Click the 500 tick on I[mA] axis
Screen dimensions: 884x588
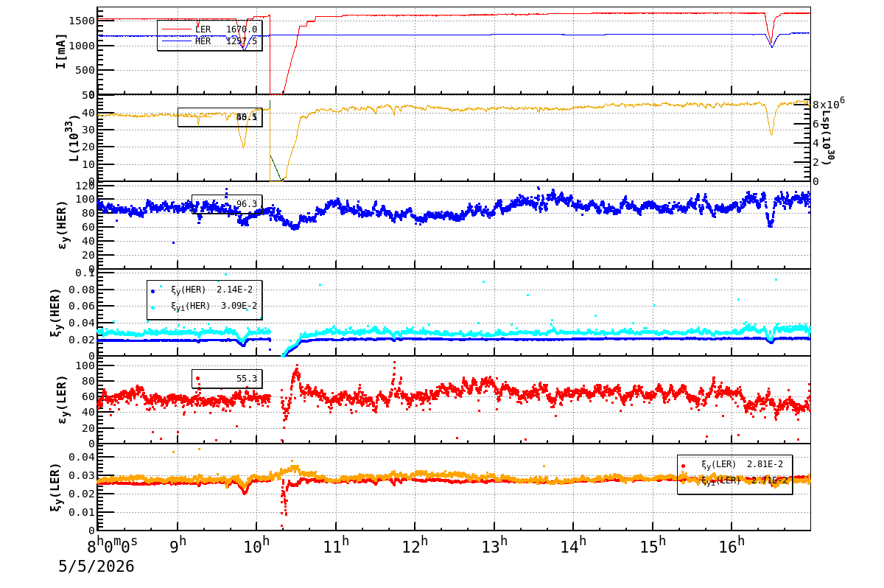85,71
